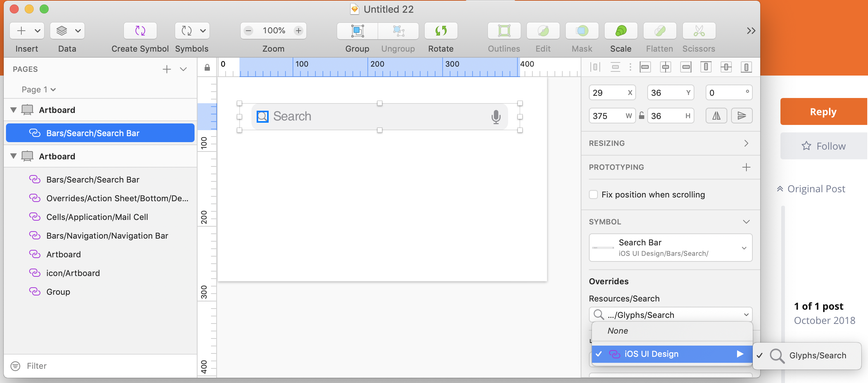Activate the Rotate tool
Image resolution: width=868 pixels, height=383 pixels.
pyautogui.click(x=441, y=31)
